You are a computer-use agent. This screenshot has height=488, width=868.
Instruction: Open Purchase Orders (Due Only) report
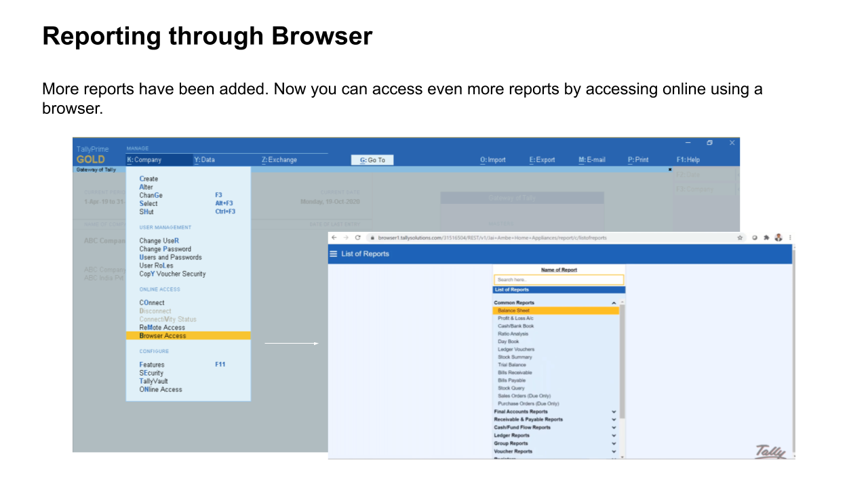(528, 404)
